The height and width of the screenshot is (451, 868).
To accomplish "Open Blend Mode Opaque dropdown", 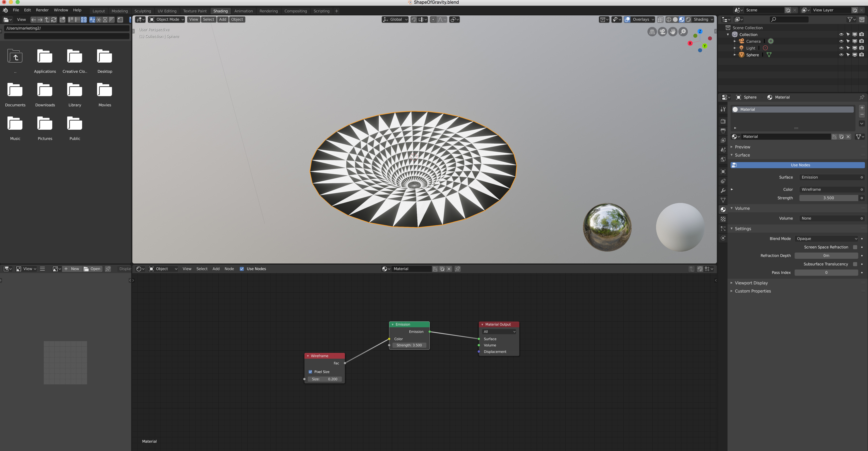I will 827,239.
